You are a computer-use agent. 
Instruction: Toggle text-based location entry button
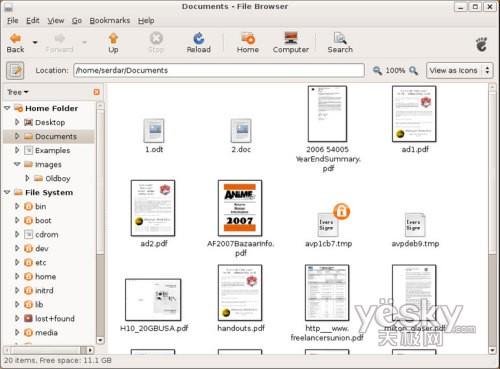[15, 70]
